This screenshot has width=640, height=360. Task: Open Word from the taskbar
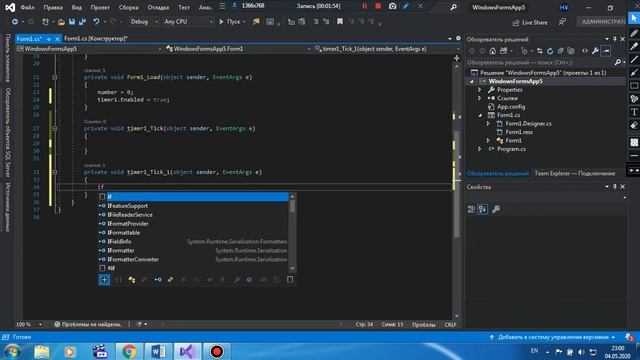tap(158, 351)
